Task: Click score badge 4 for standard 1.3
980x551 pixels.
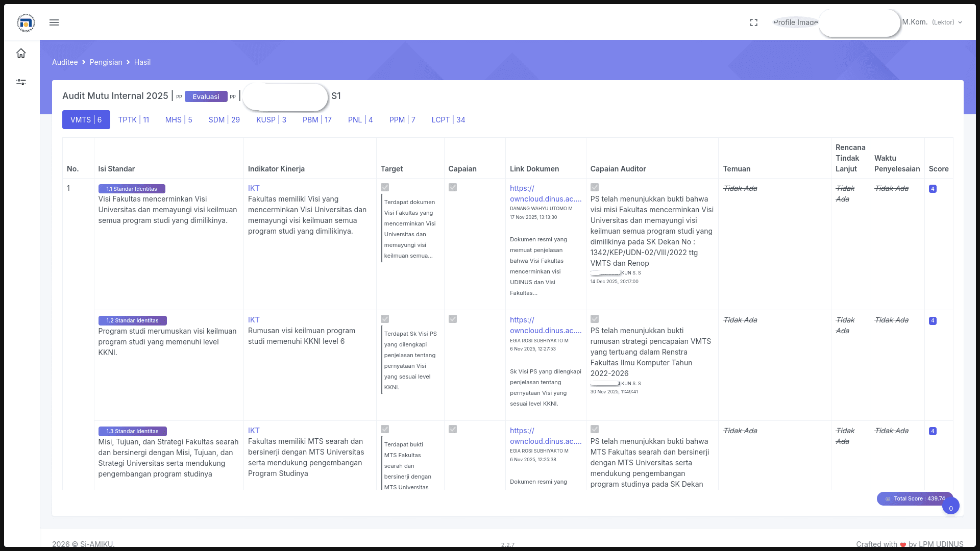Action: [x=933, y=431]
